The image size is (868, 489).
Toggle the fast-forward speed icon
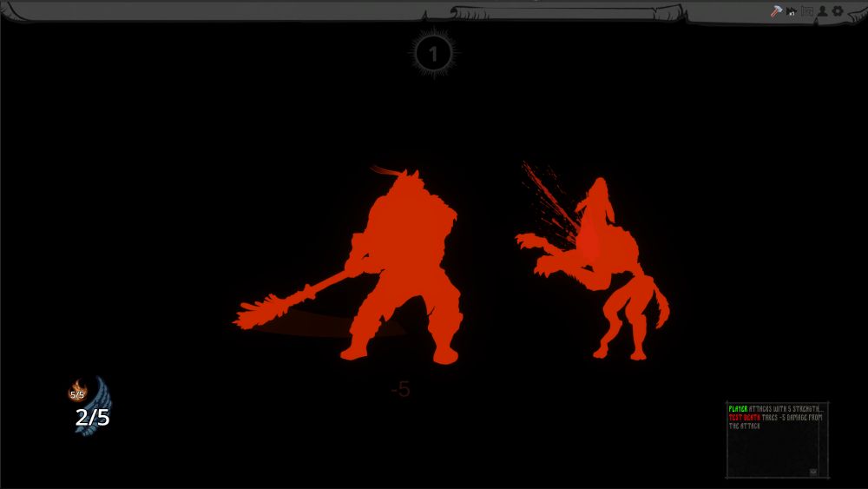[x=792, y=11]
